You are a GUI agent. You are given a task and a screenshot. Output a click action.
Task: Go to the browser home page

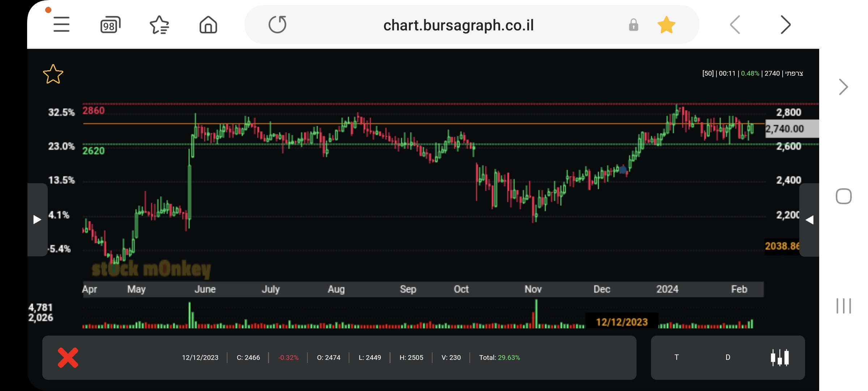pyautogui.click(x=208, y=25)
